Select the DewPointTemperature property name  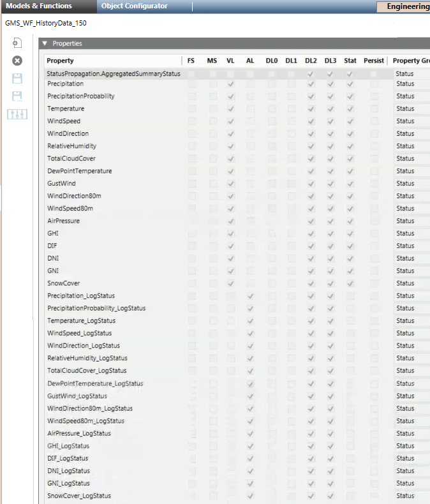click(x=80, y=171)
